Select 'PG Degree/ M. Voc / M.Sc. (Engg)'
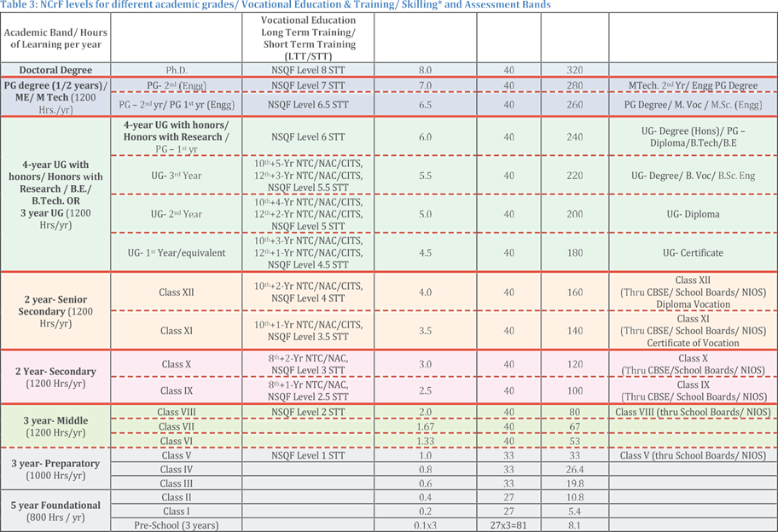 pos(693,105)
